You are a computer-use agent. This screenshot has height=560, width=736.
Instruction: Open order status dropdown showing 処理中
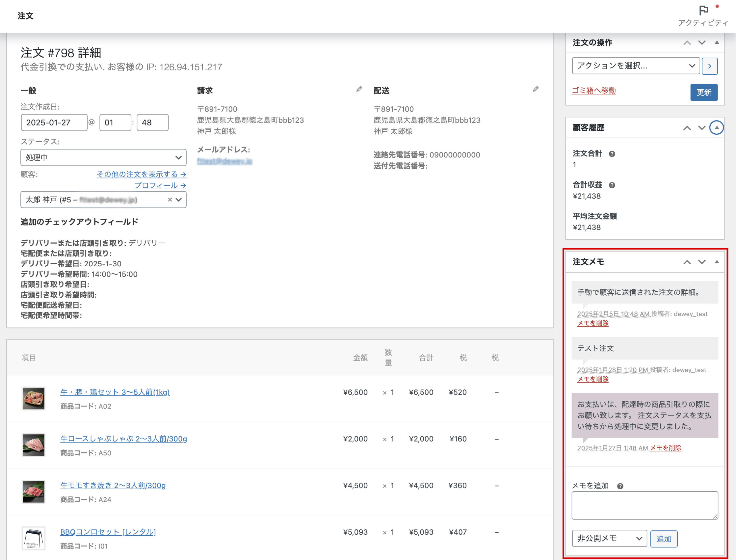click(103, 157)
